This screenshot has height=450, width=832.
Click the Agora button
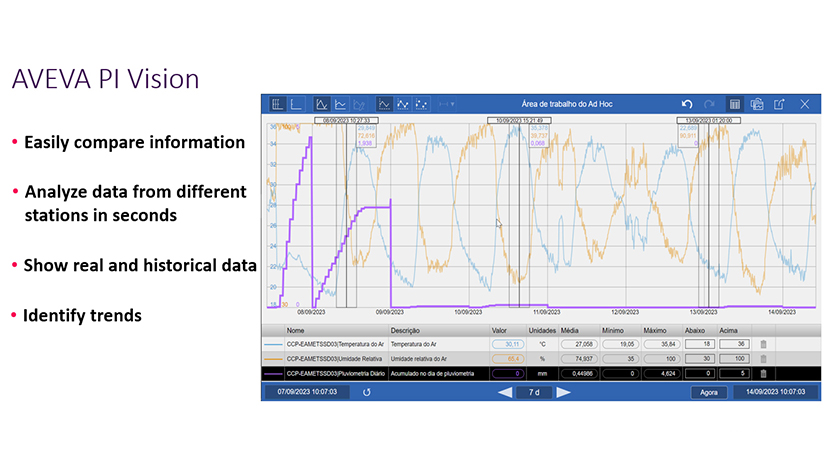point(709,392)
